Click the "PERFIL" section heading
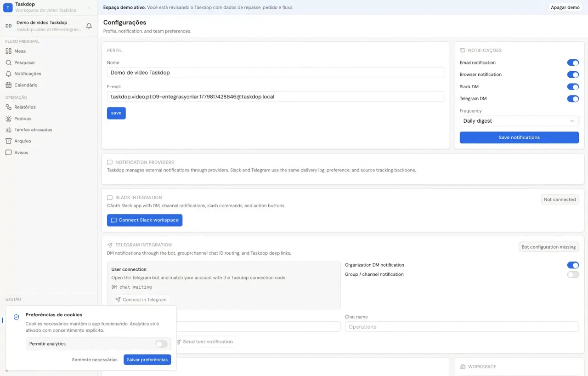The width and height of the screenshot is (588, 376). click(114, 51)
